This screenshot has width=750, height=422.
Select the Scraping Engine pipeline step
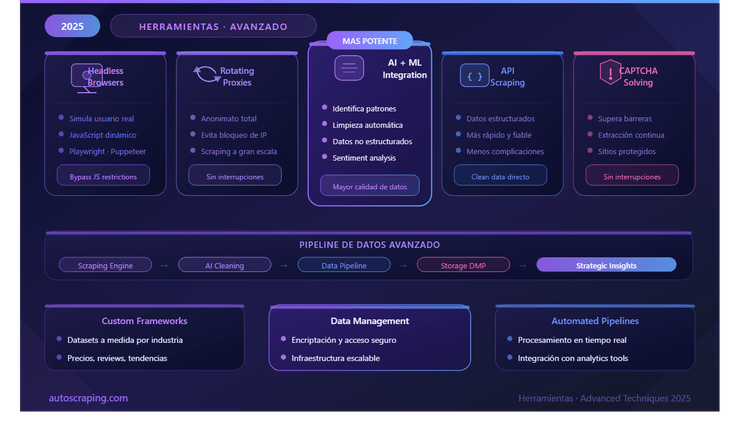[105, 266]
